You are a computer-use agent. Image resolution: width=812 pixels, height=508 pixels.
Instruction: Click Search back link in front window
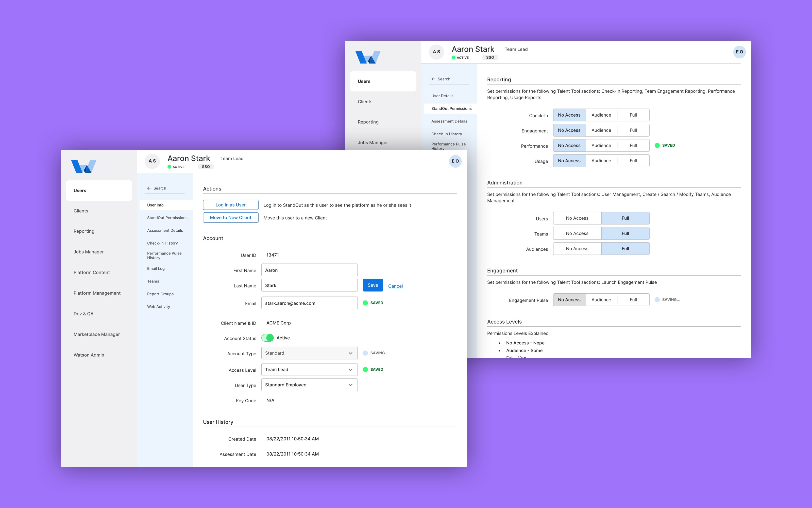[160, 188]
